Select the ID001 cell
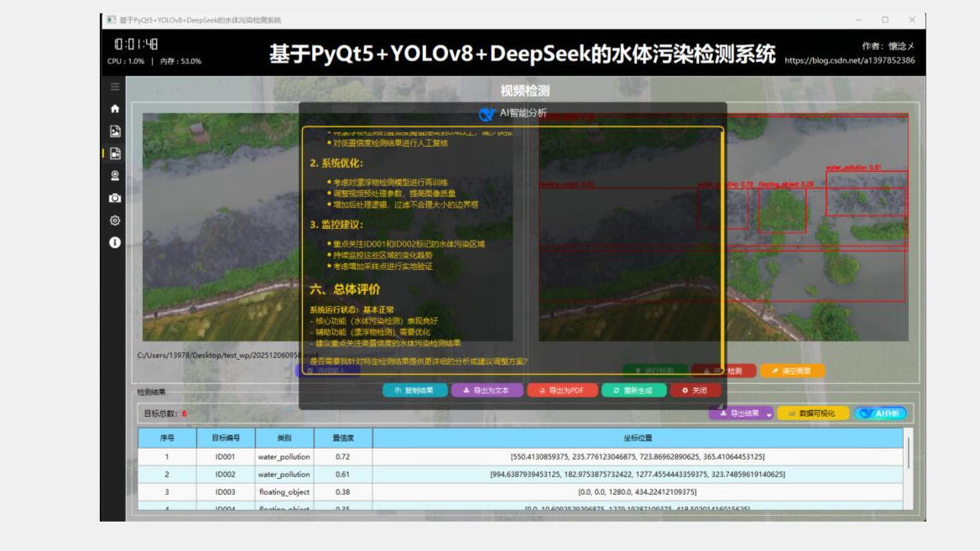This screenshot has height=551, width=980. [226, 457]
